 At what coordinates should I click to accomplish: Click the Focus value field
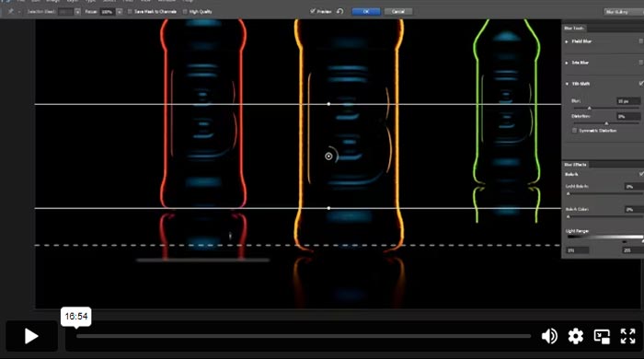click(107, 12)
